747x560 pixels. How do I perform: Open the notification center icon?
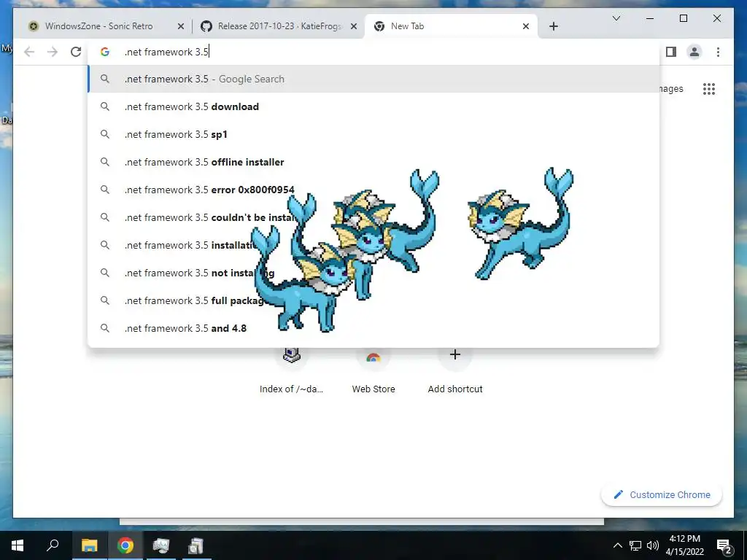point(724,546)
